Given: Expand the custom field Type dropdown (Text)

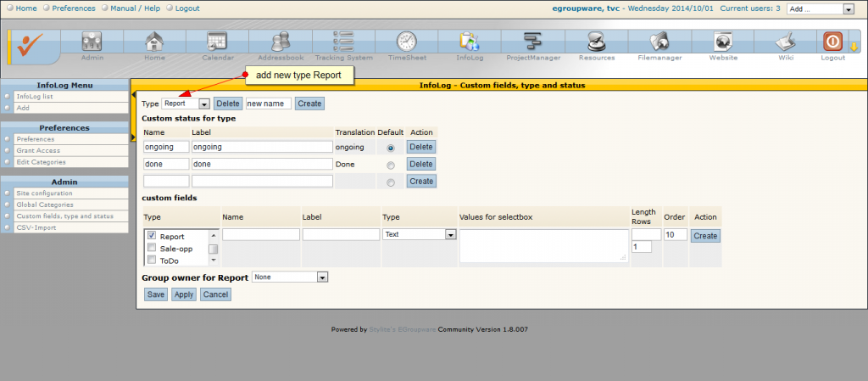Looking at the screenshot, I should coord(420,234).
